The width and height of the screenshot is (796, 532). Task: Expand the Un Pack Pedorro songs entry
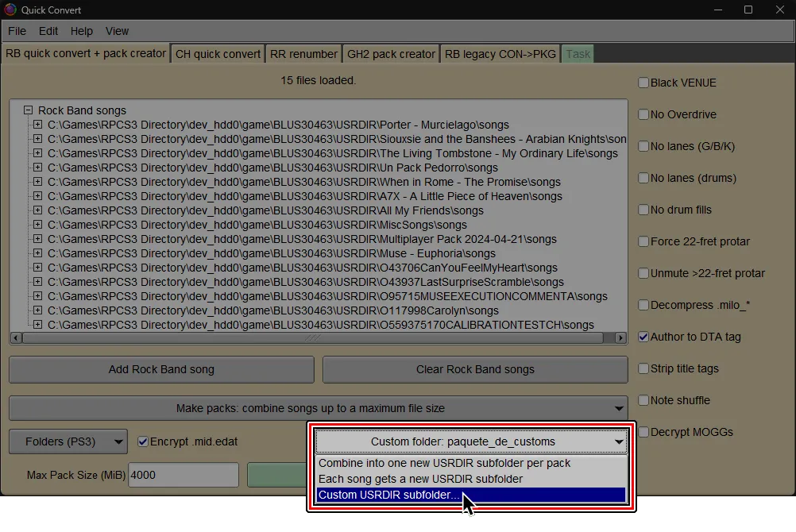coord(37,168)
